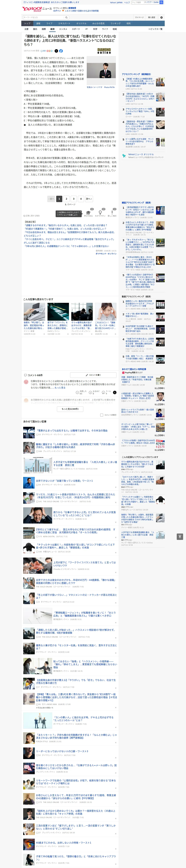Open article 40歳までにわかる出世しない人の特徴
The height and width of the screenshot is (868, 186).
click(63, 843)
